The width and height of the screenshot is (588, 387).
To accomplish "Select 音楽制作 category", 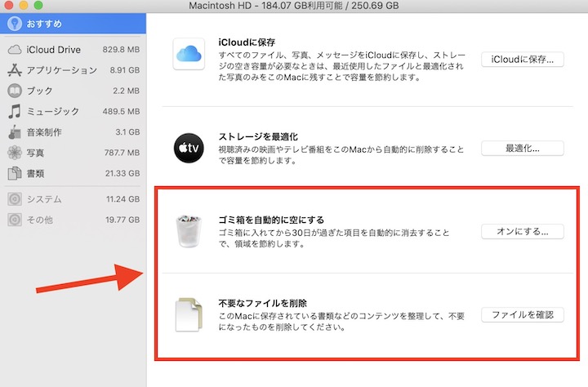I will pyautogui.click(x=73, y=132).
